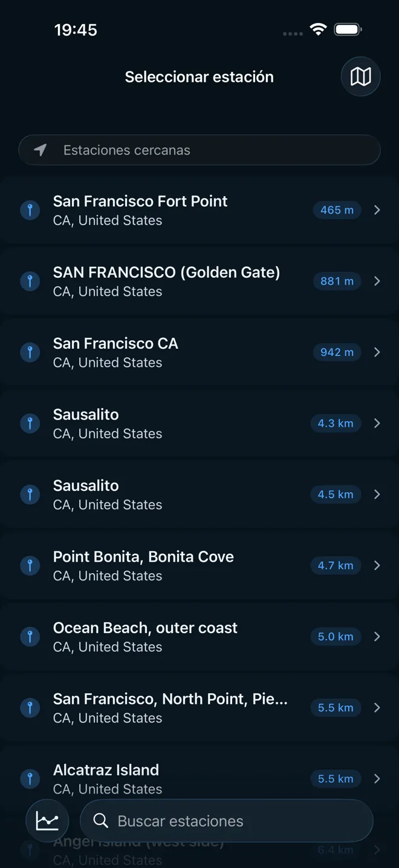Click the Wi-Fi icon in the status bar
This screenshot has height=868, width=399.
pos(319,28)
